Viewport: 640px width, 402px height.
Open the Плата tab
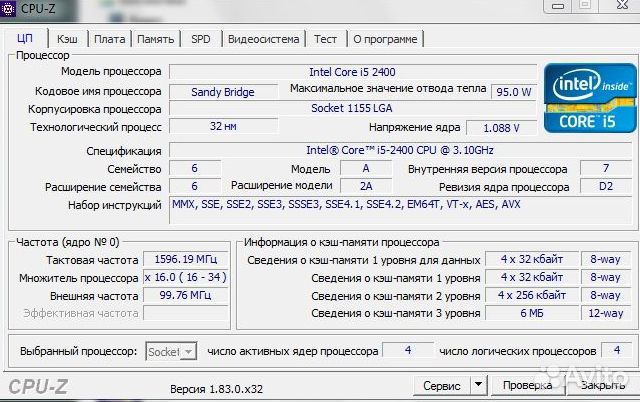[109, 39]
